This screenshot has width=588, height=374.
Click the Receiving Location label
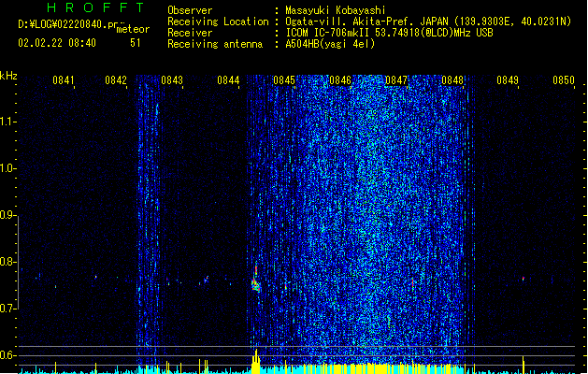coord(218,22)
